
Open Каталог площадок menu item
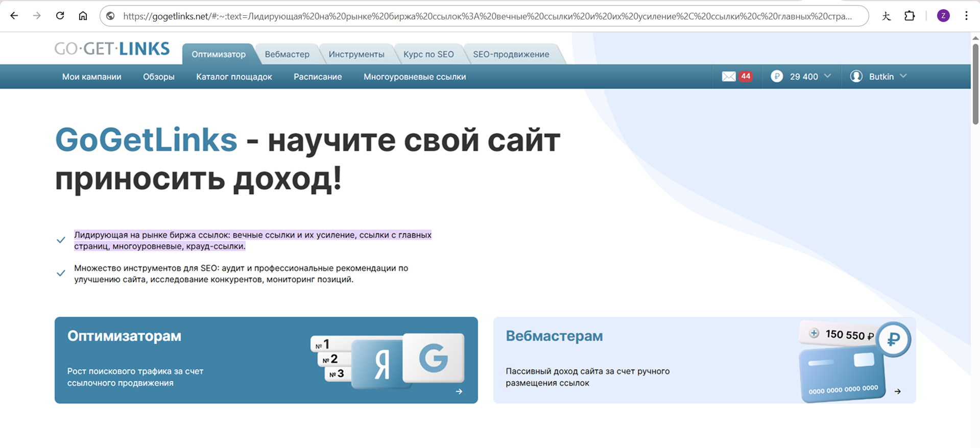(234, 77)
